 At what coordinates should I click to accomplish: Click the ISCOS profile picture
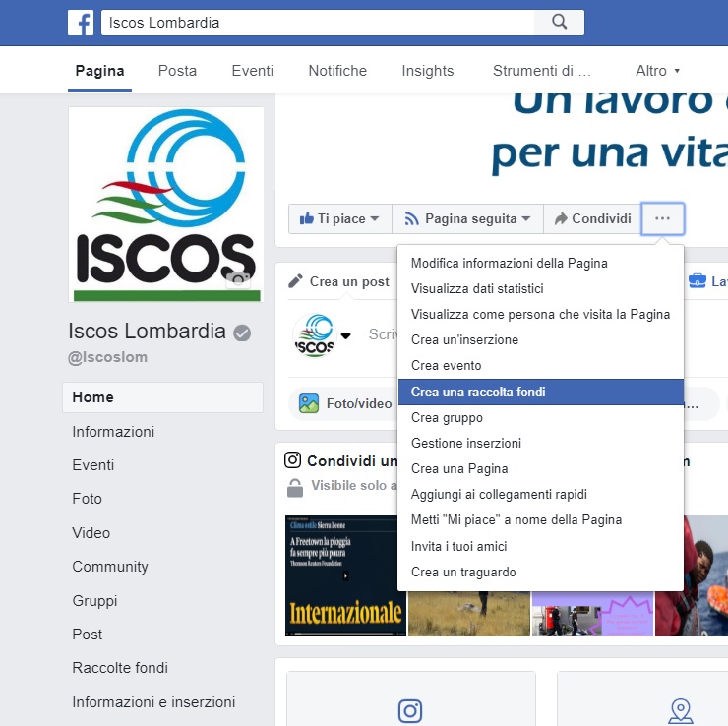click(x=166, y=205)
